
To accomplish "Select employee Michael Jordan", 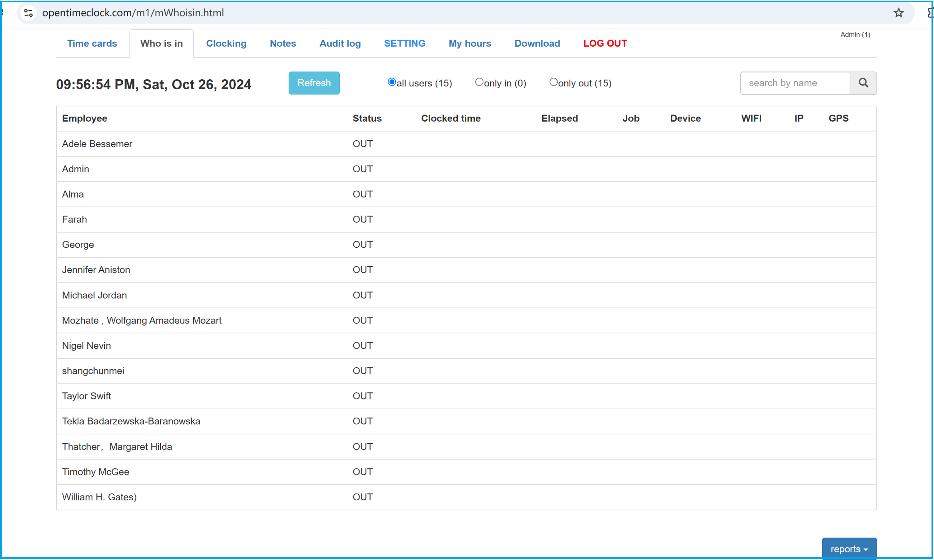I will [x=94, y=295].
